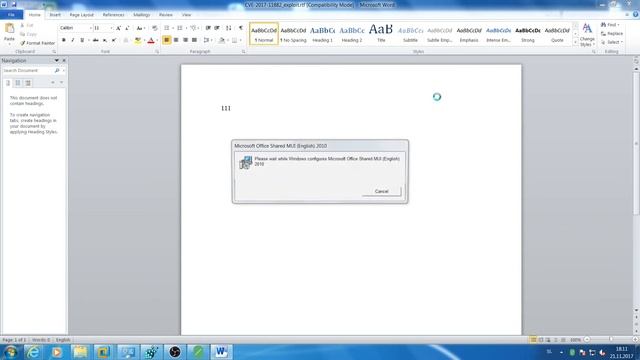Select the Normal style
This screenshot has width=640, height=360.
coord(264,33)
